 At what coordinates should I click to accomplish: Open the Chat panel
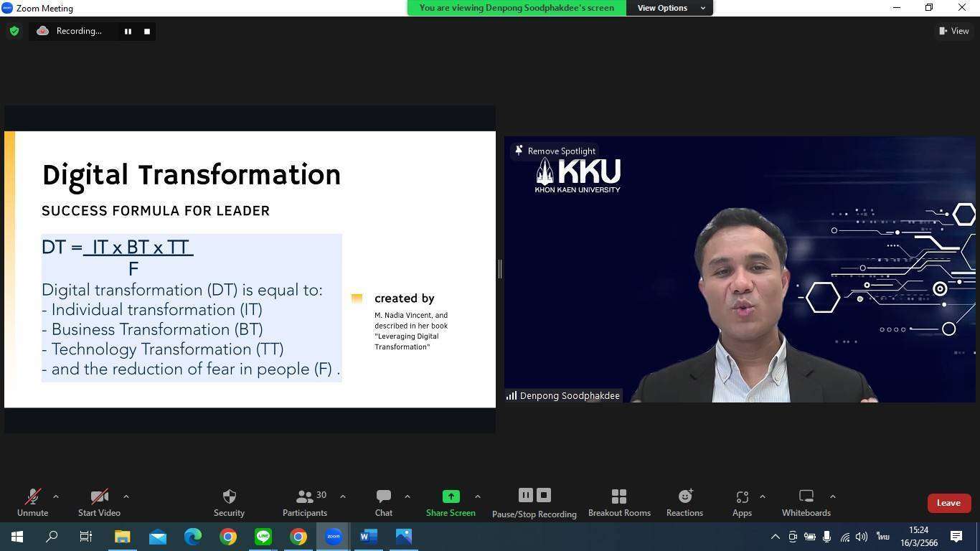point(384,503)
